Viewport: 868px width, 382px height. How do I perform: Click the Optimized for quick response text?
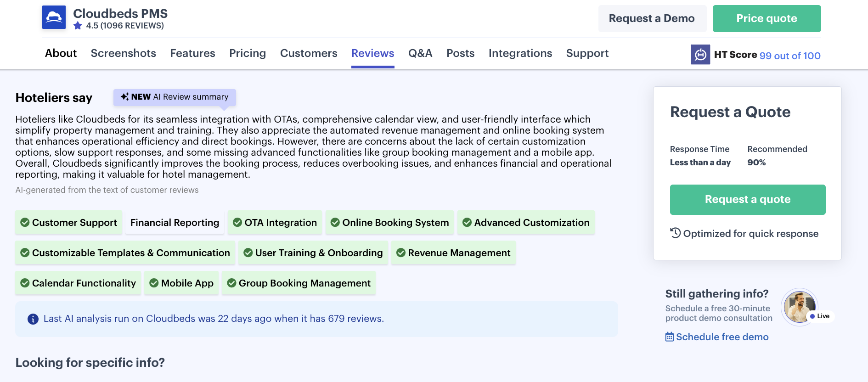pyautogui.click(x=751, y=234)
